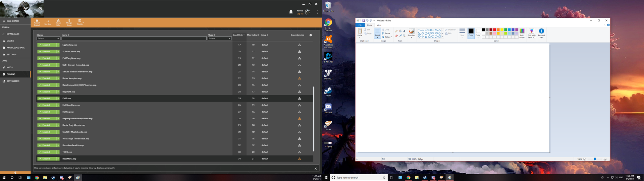Click Paint zoom slider handle
The height and width of the screenshot is (181, 644).
[595, 159]
